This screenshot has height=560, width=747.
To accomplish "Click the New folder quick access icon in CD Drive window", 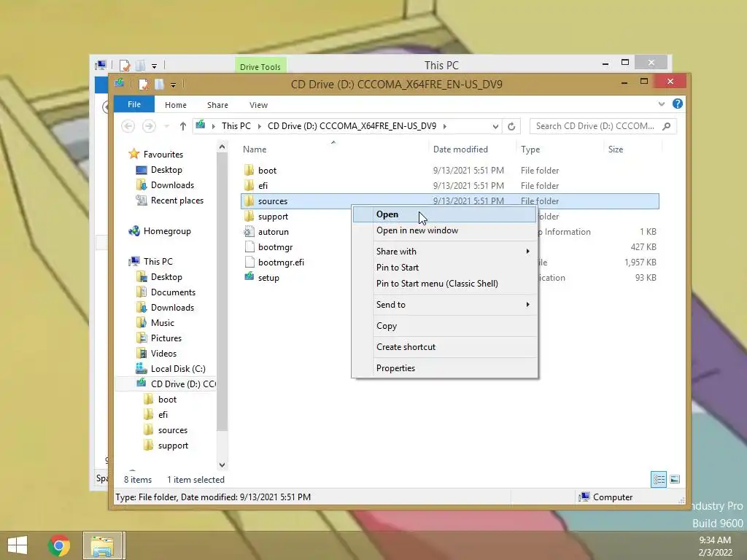I will pos(159,85).
